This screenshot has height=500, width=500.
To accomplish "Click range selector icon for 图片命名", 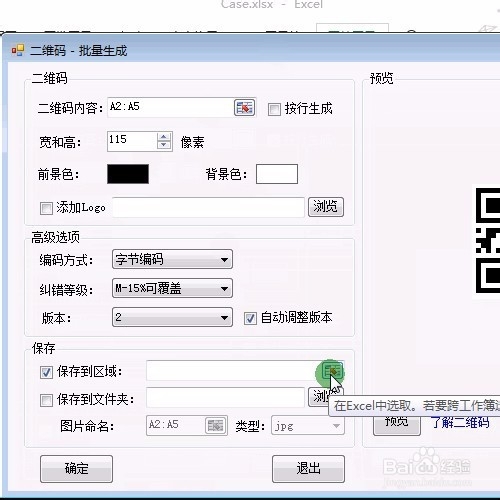I will (x=215, y=425).
